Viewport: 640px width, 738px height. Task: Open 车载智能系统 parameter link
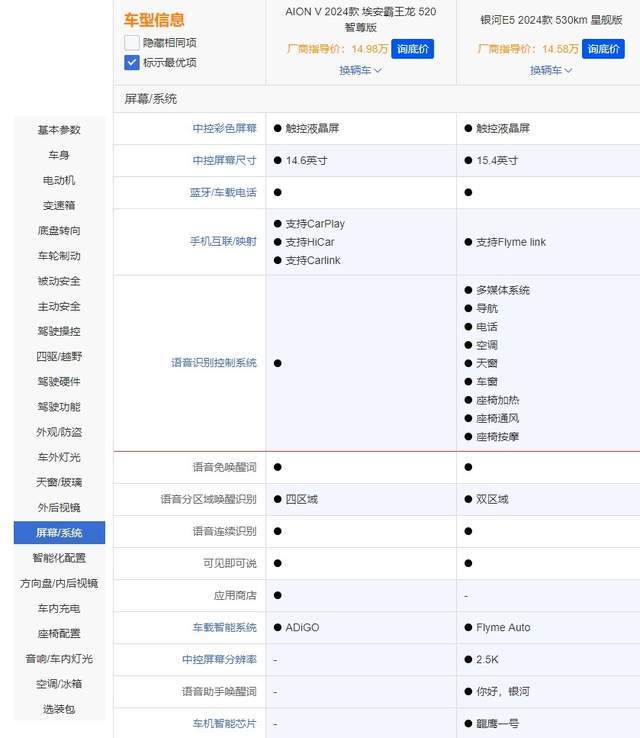(x=224, y=627)
